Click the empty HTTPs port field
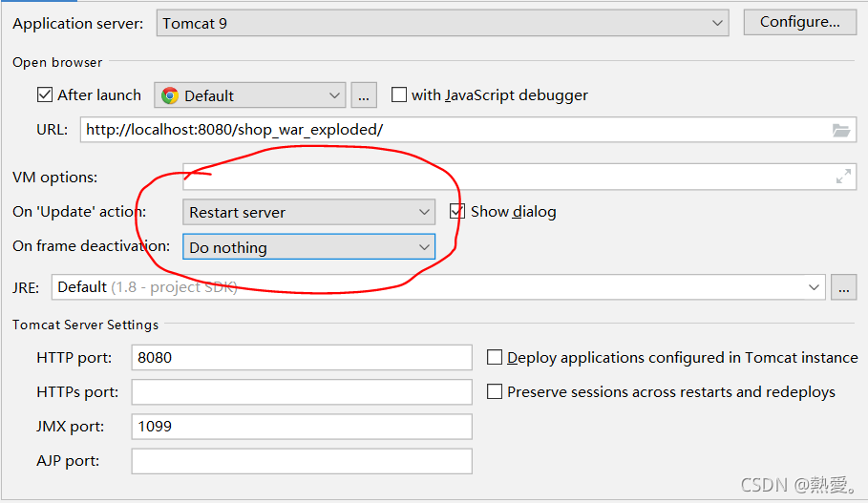The width and height of the screenshot is (868, 503). point(302,392)
